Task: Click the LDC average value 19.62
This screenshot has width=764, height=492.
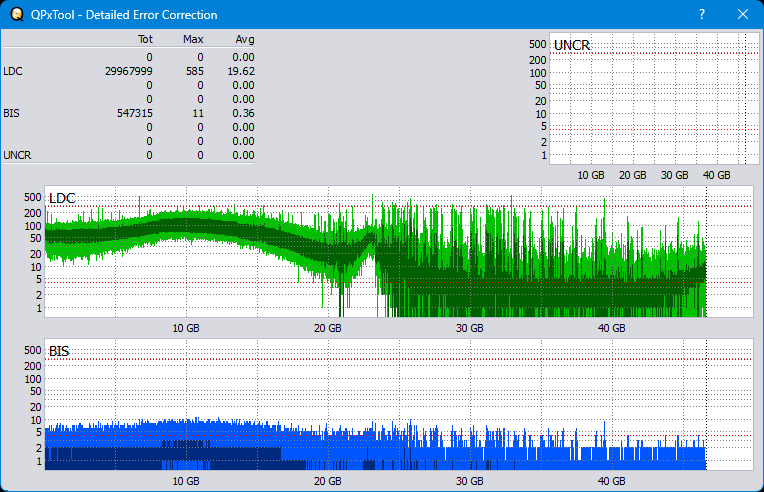Action: (241, 72)
